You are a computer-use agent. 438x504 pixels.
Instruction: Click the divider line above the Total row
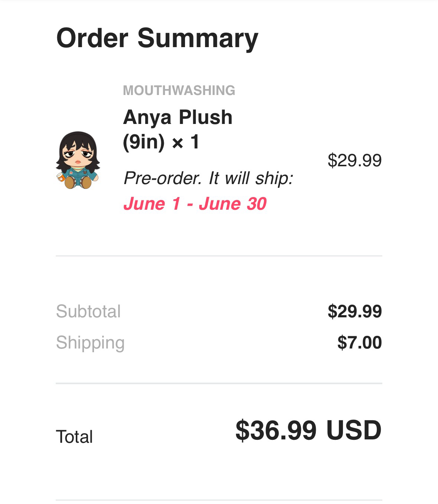(219, 383)
